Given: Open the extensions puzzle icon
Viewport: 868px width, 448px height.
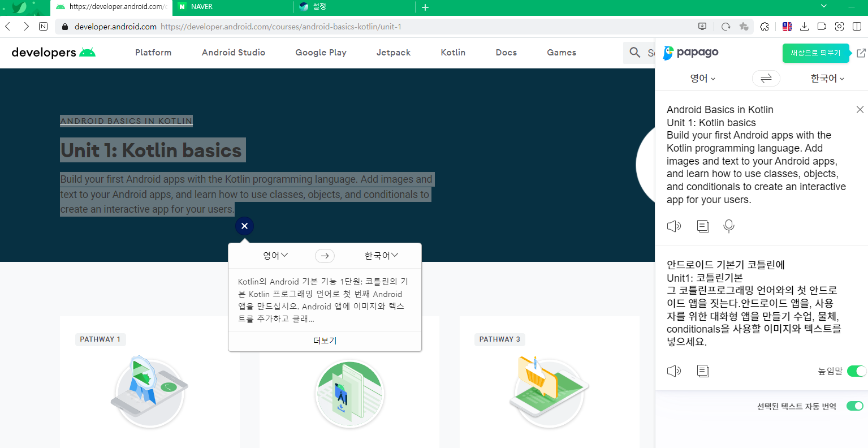Looking at the screenshot, I should pos(765,27).
